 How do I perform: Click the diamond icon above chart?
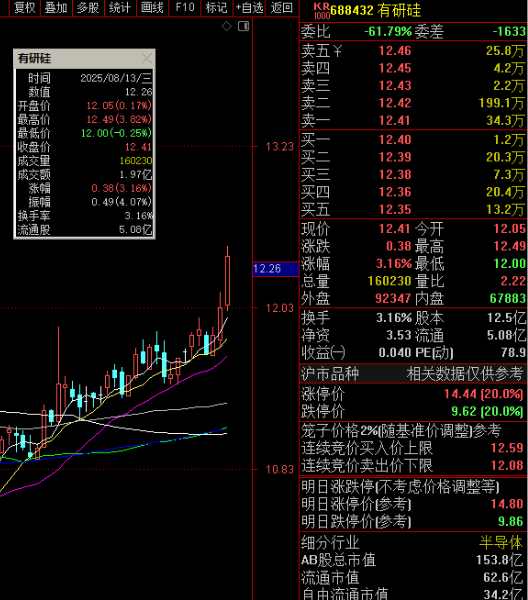(227, 26)
